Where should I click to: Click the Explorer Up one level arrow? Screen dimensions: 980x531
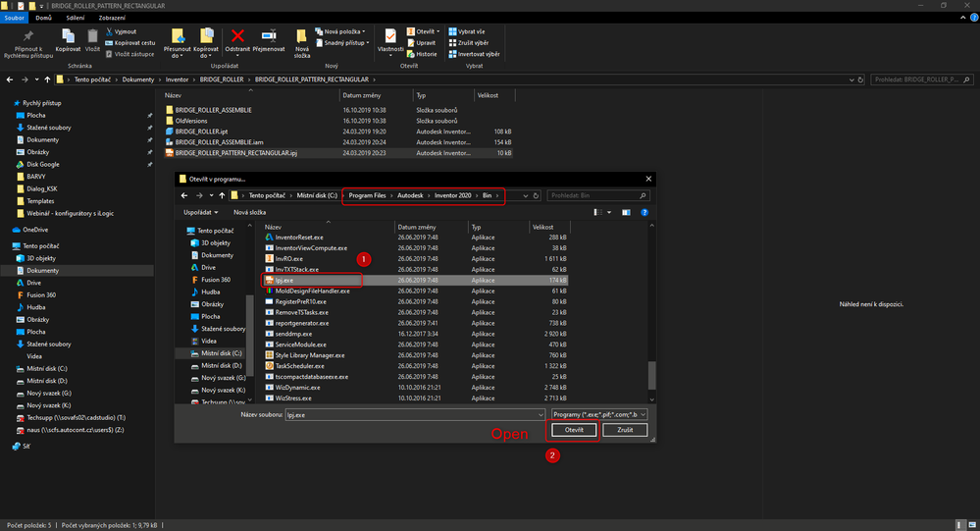(47, 80)
